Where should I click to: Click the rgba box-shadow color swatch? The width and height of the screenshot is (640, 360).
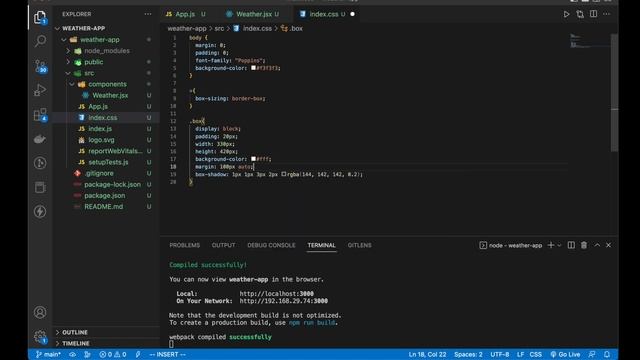(284, 174)
